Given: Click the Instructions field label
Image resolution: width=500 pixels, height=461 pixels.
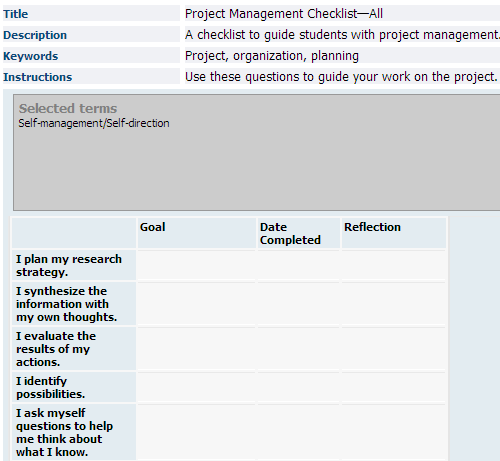Looking at the screenshot, I should 38,77.
